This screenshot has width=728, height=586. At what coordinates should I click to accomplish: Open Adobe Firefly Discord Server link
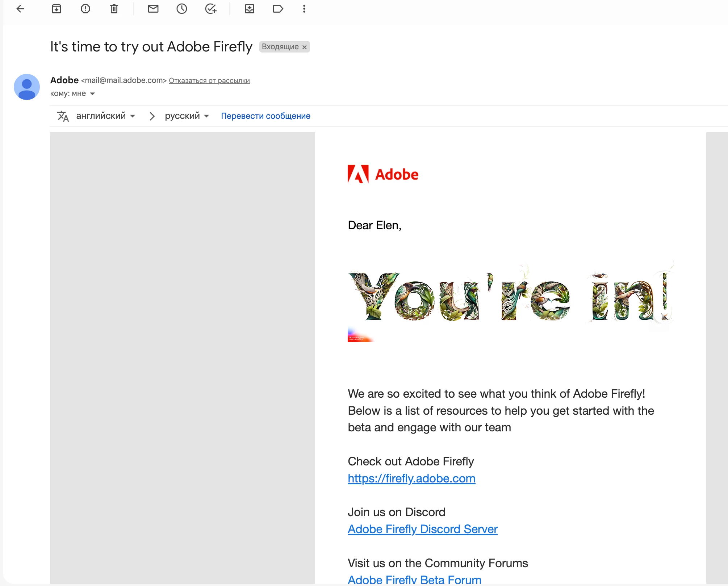coord(423,529)
